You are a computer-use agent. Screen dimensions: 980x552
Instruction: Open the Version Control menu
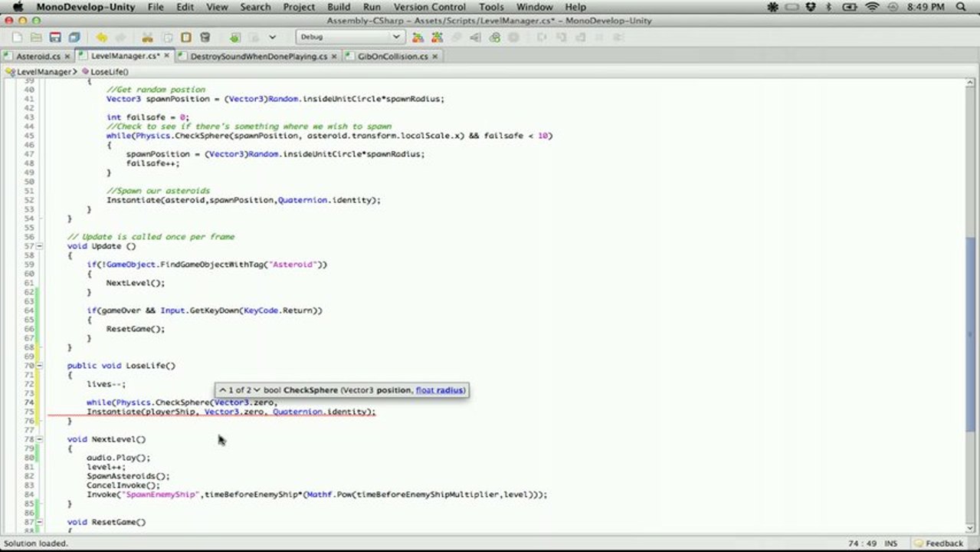430,7
